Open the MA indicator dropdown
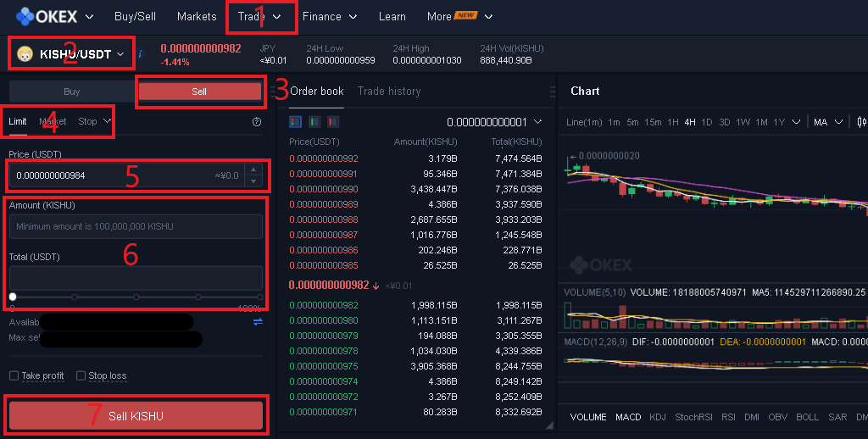868x439 pixels. pos(828,122)
